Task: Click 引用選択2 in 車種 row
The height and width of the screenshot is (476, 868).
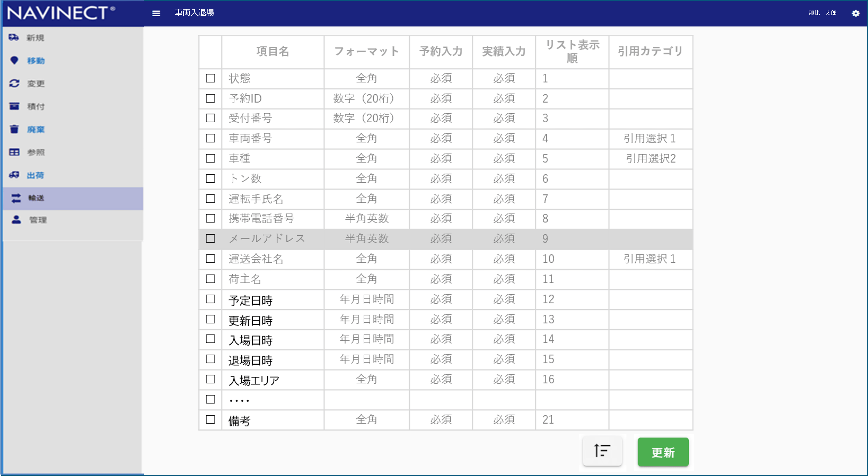Action: 651,159
